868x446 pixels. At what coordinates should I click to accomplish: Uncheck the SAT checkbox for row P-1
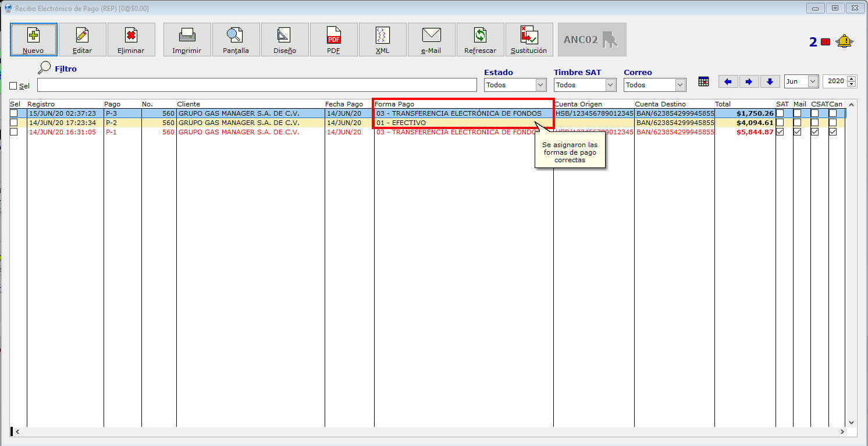pyautogui.click(x=780, y=132)
